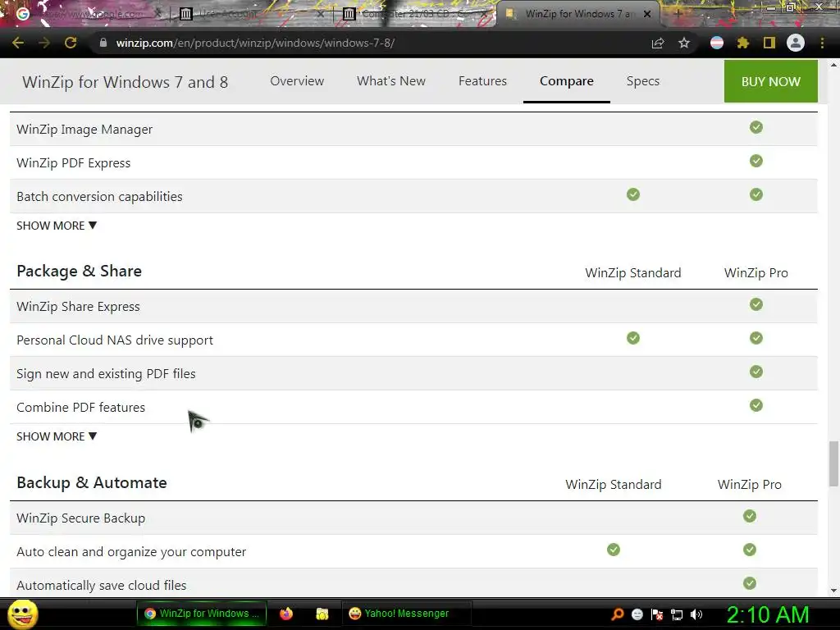Switch to the Computer 21/03 CD tab

pos(415,14)
